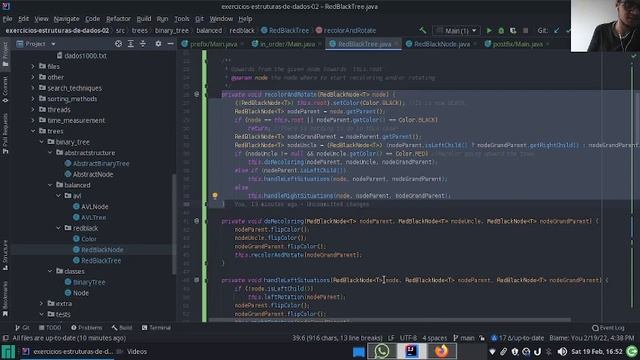This screenshot has height=360, width=640.
Task: Expand the files folder
Action: pos(33,66)
